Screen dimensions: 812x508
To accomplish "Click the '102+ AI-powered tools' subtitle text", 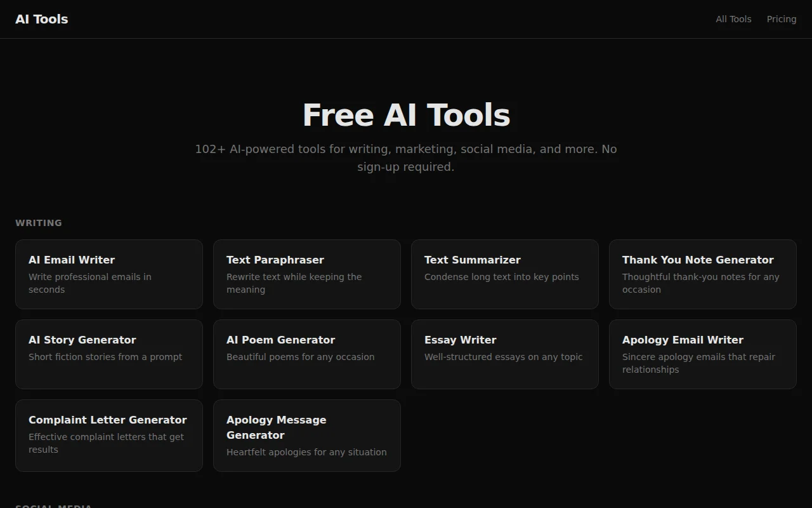I will tap(406, 158).
